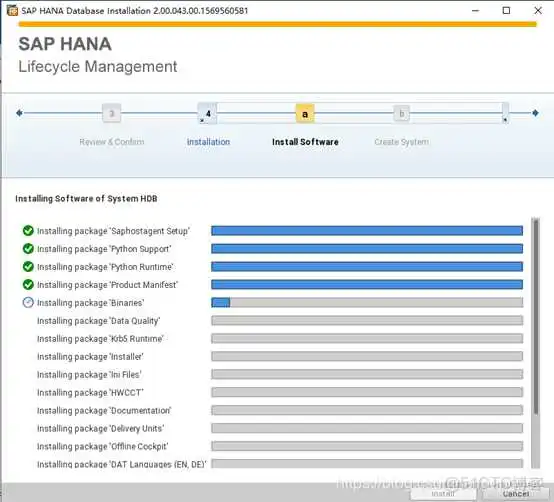Click the Product Manifest progress bar
Viewport: 554px width, 502px height.
(367, 284)
